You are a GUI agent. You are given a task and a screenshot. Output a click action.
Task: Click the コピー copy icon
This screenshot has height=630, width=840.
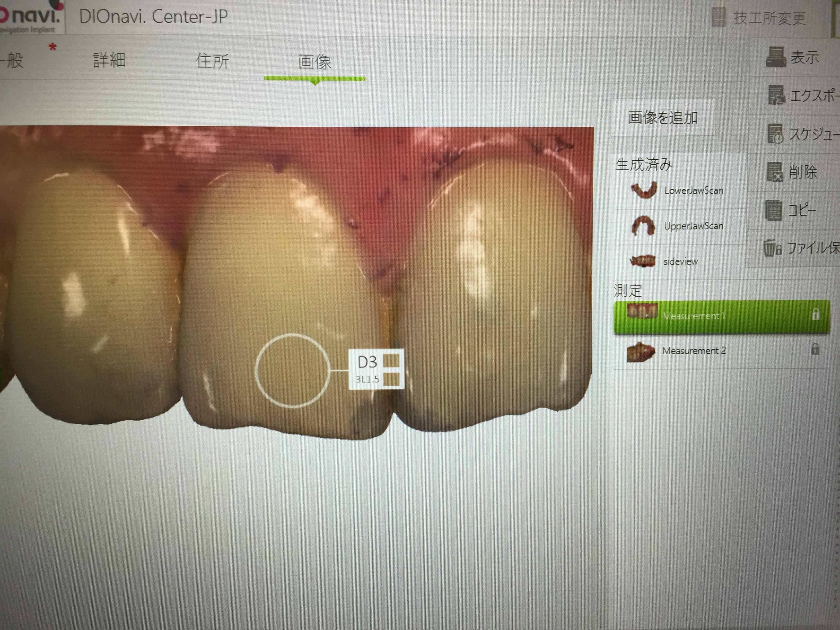(774, 210)
